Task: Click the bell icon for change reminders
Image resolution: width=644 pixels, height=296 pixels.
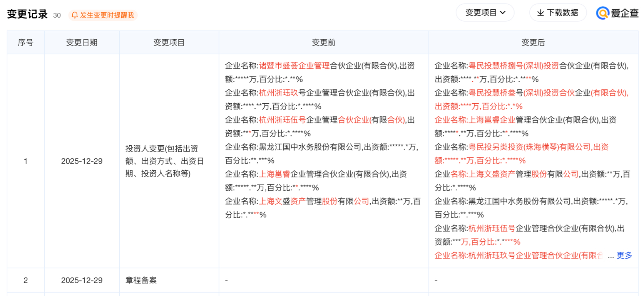Action: (75, 15)
